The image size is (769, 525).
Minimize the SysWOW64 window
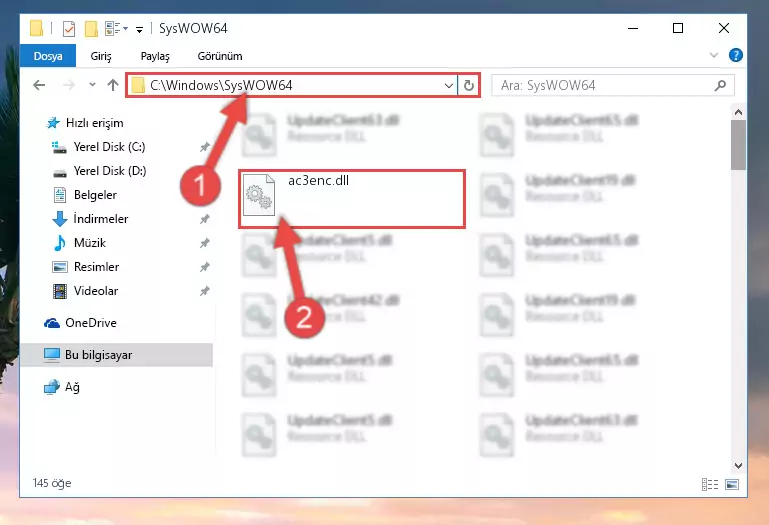tap(633, 28)
